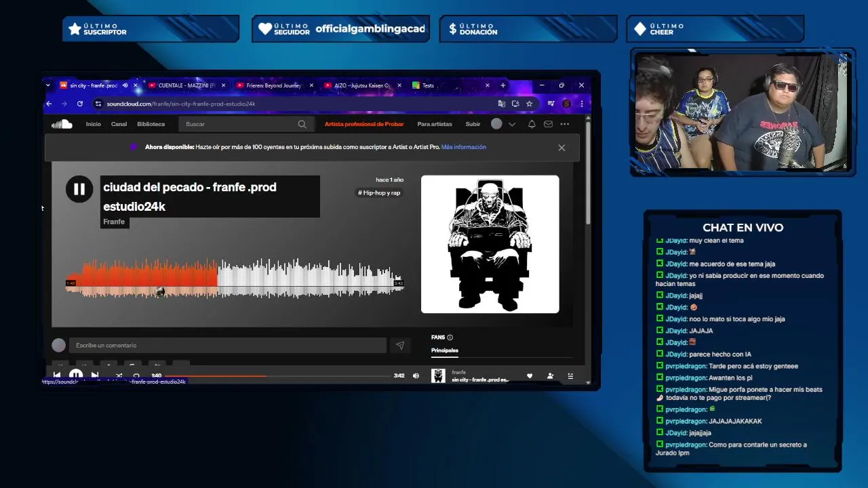Toggle shuffle in the bottom player

(119, 375)
